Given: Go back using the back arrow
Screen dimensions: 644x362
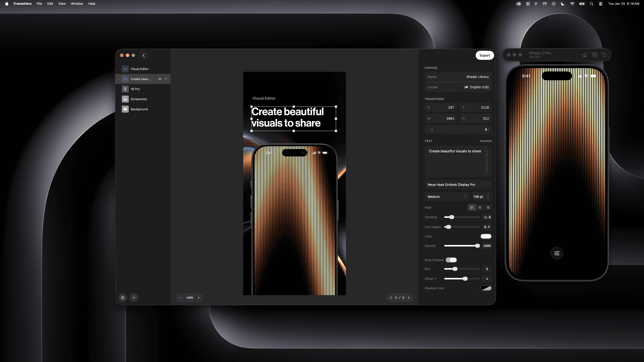Looking at the screenshot, I should pos(144,55).
